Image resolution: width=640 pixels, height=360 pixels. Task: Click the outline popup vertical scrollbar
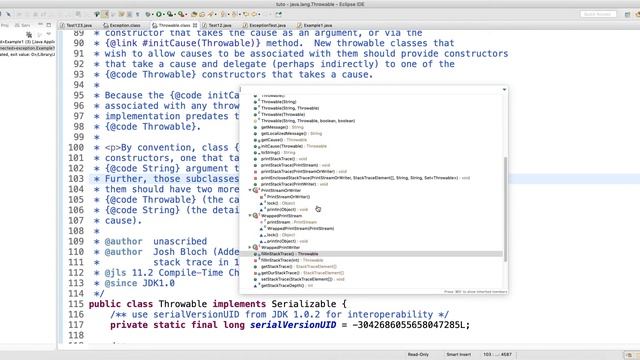[x=505, y=209]
